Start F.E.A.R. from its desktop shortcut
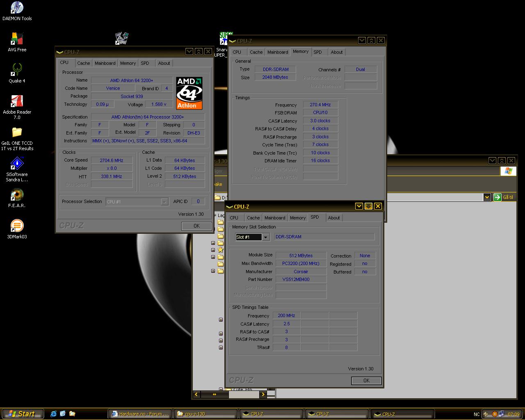 pyautogui.click(x=17, y=198)
